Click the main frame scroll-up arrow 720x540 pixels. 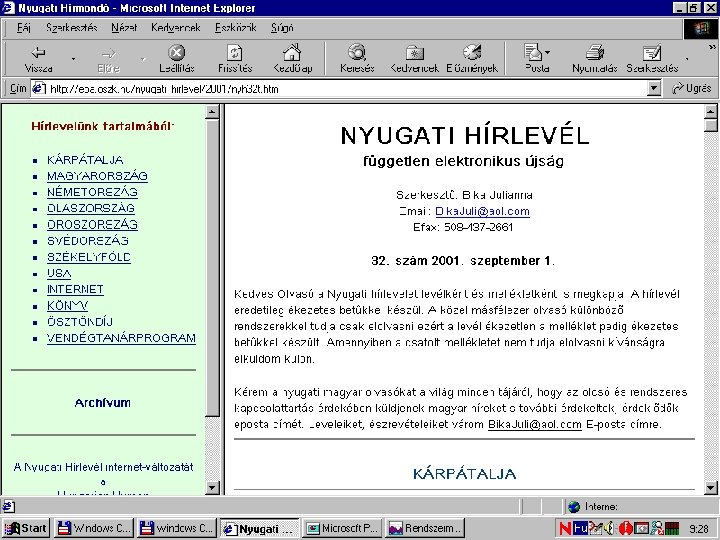point(711,112)
